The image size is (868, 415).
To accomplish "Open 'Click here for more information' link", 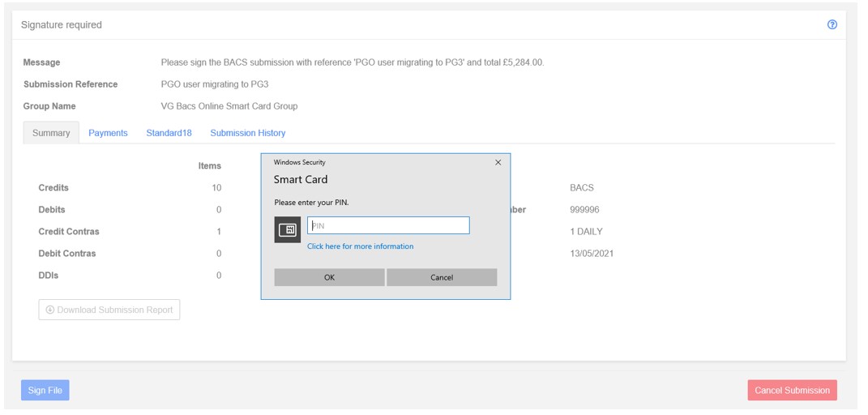I will coord(361,246).
